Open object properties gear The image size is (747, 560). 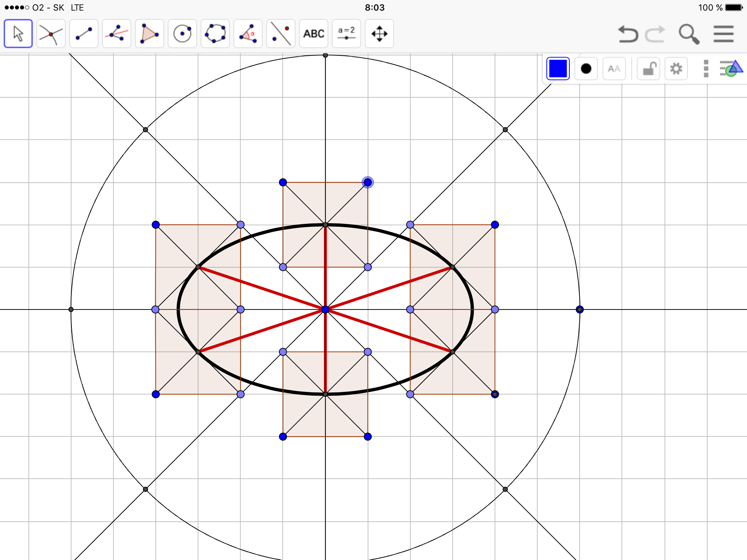point(676,69)
